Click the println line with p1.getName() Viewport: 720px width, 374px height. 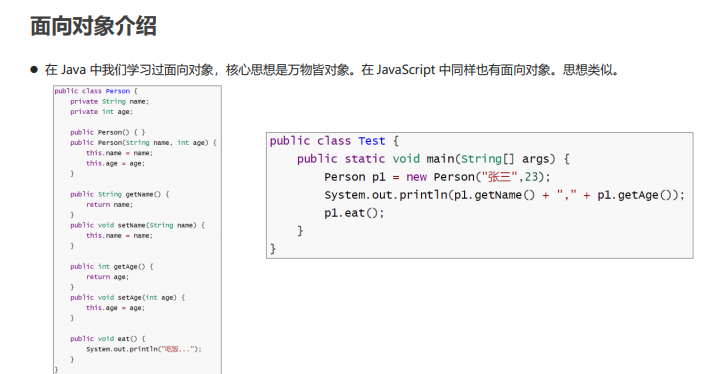pyautogui.click(x=504, y=195)
